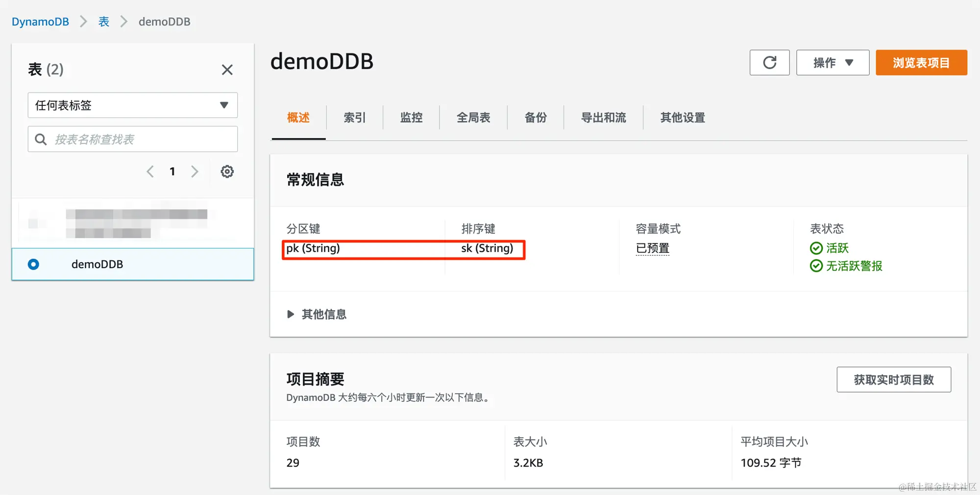This screenshot has height=495, width=980.
Task: Click the 获取实时项目数 button
Action: tap(894, 379)
